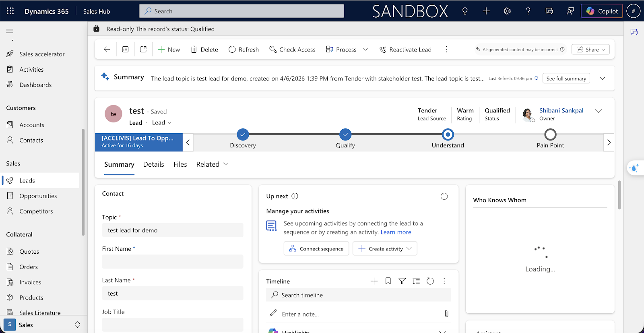The height and width of the screenshot is (333, 644).
Task: Show next process stages right chevron
Action: pyautogui.click(x=609, y=142)
